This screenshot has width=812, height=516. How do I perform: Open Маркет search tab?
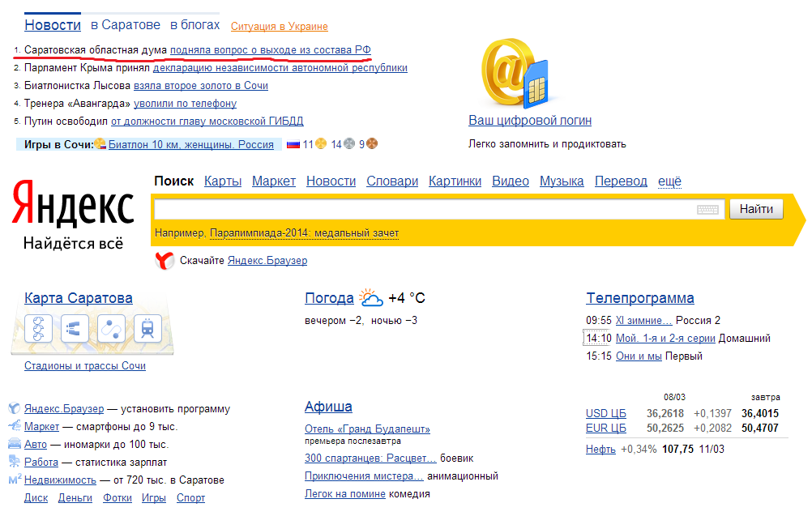tap(274, 181)
